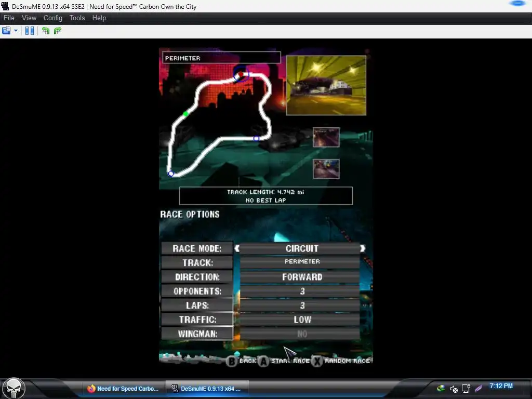Screen dimensions: 532x399
Task: Click the DeSmuME title bar app icon
Action: (5, 6)
